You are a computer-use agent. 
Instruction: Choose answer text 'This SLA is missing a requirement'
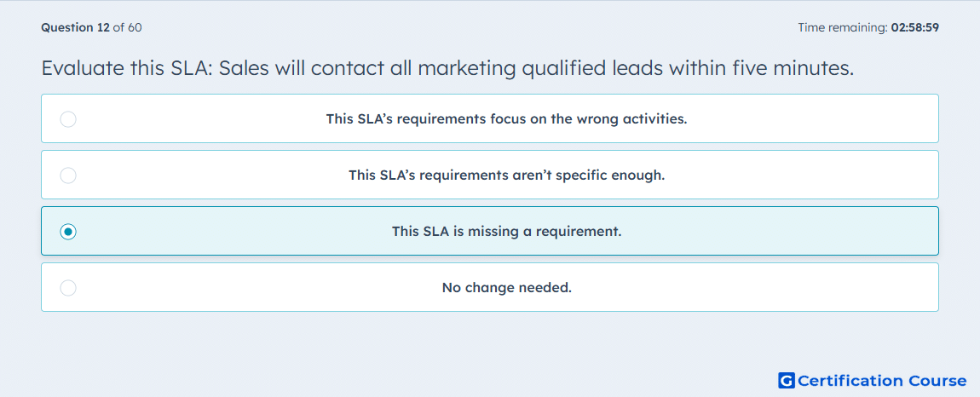[x=506, y=232]
